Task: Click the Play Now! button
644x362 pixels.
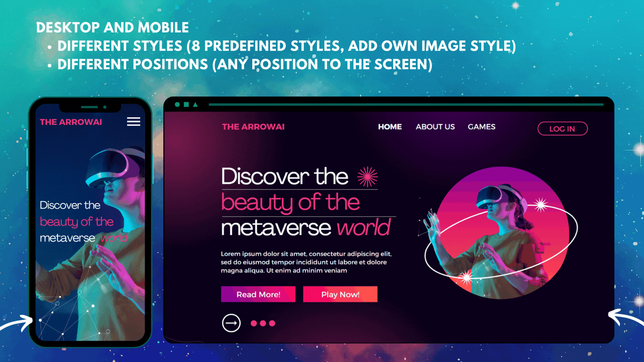Action: pos(340,294)
